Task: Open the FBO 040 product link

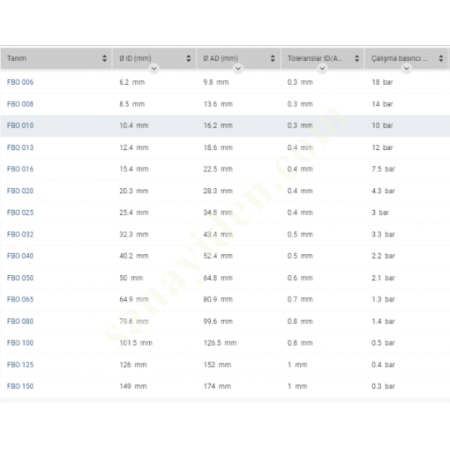Action: 20,256
